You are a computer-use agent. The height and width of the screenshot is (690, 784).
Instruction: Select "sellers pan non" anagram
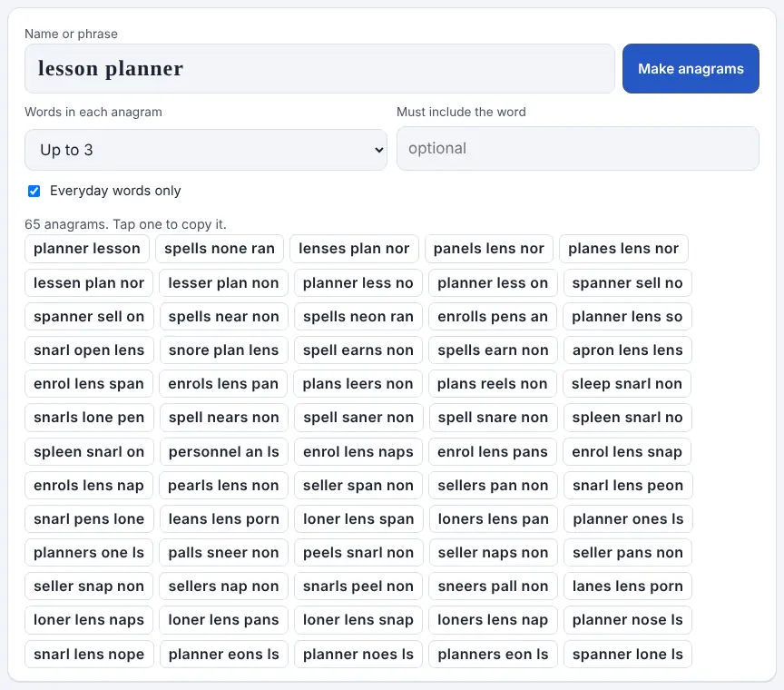pyautogui.click(x=493, y=486)
